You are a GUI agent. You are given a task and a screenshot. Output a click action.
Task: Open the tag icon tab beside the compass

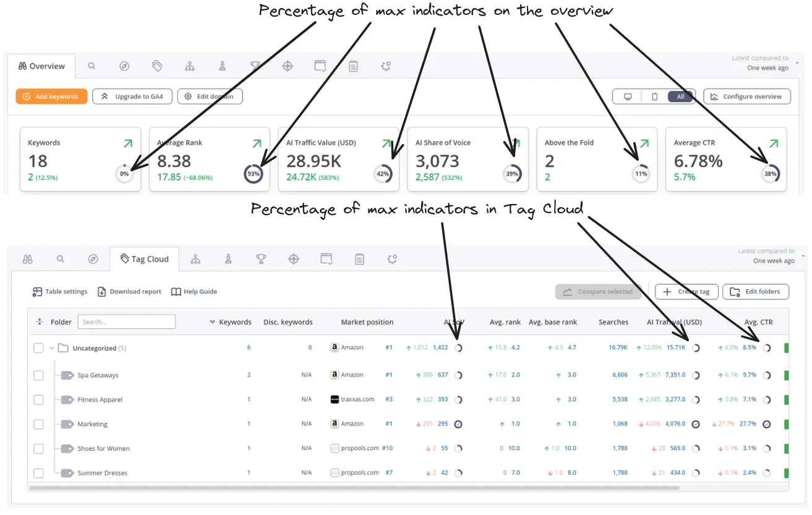pos(157,66)
